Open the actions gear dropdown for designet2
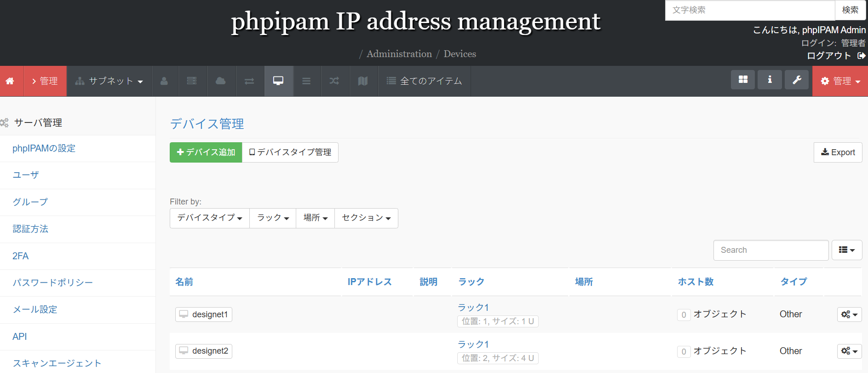868x373 pixels. pyautogui.click(x=849, y=351)
